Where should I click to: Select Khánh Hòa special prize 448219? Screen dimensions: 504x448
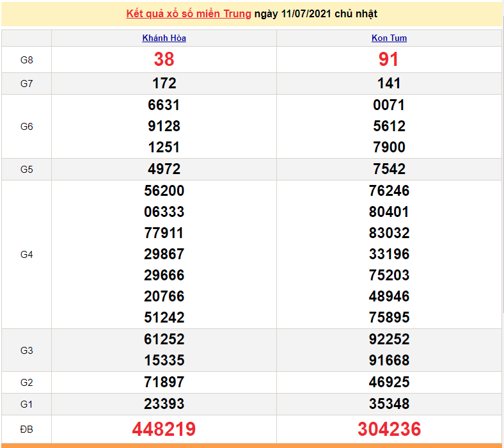(x=164, y=429)
